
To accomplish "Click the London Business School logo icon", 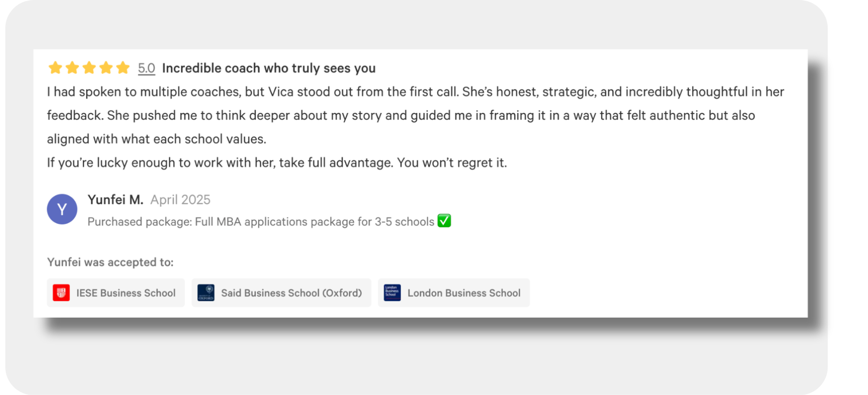I will coord(392,293).
